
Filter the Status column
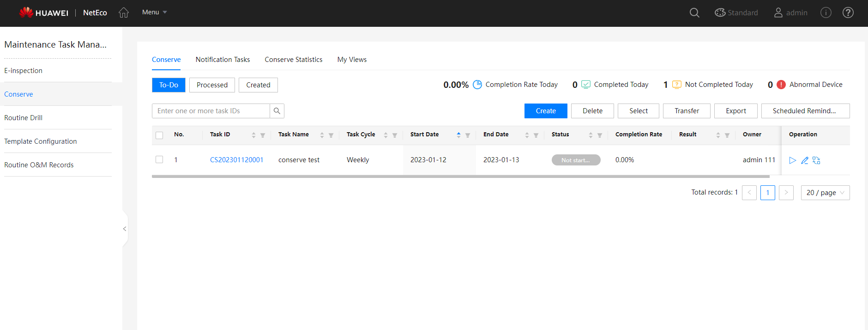pyautogui.click(x=600, y=135)
